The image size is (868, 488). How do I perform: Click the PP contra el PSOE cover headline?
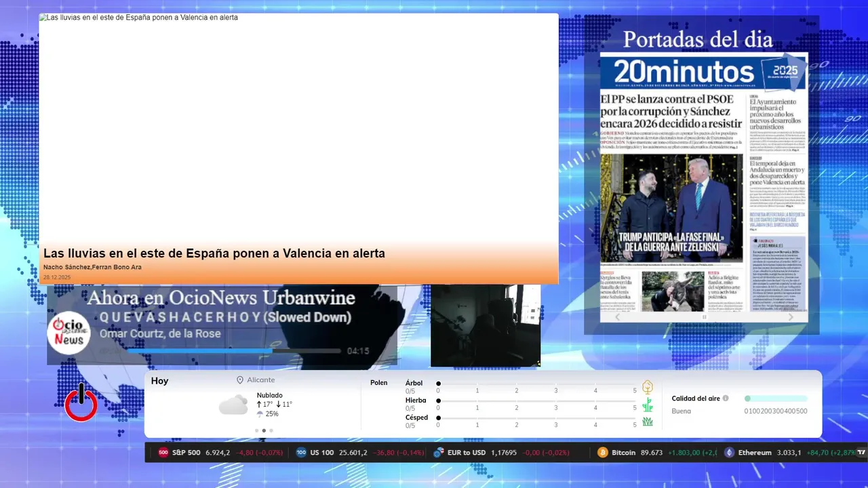click(671, 112)
